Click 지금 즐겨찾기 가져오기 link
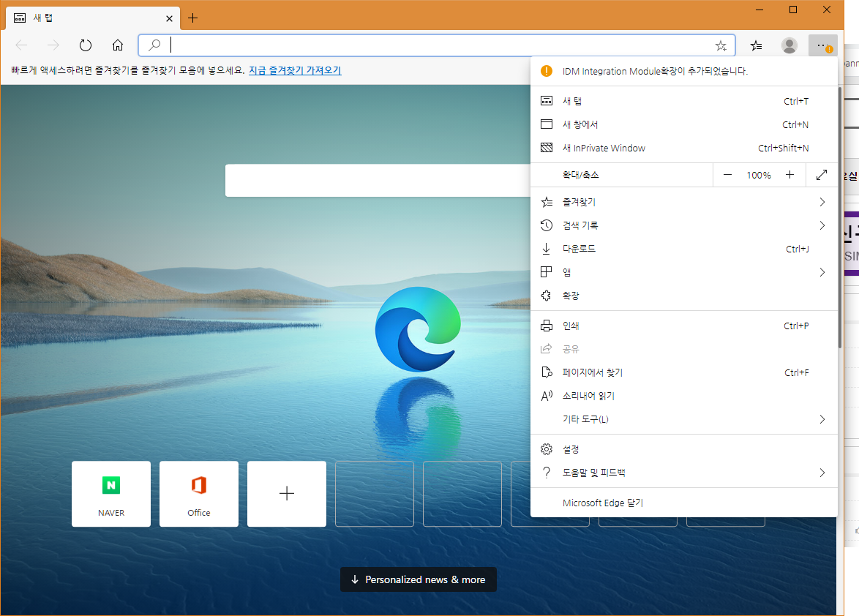This screenshot has width=859, height=616. point(295,70)
